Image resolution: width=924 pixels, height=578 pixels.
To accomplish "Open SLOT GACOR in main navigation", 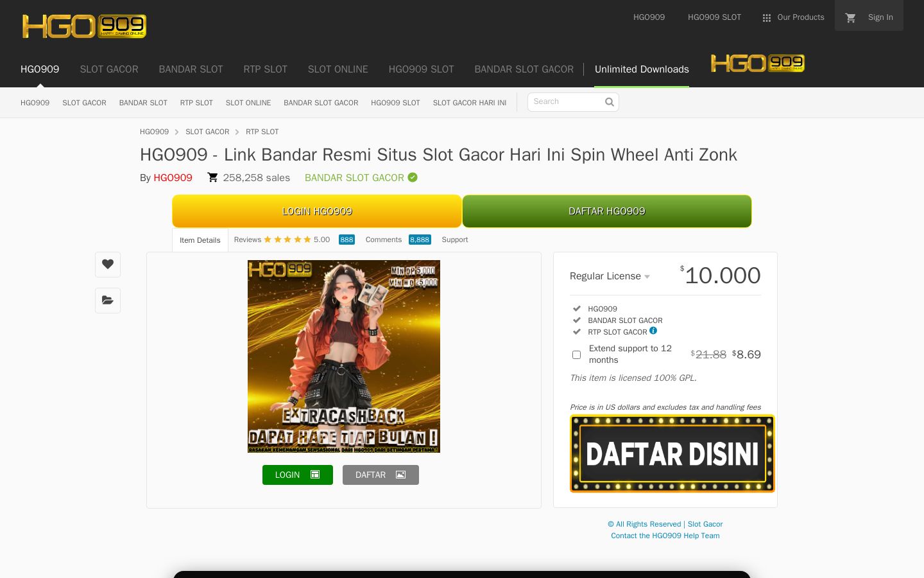I will [x=109, y=69].
